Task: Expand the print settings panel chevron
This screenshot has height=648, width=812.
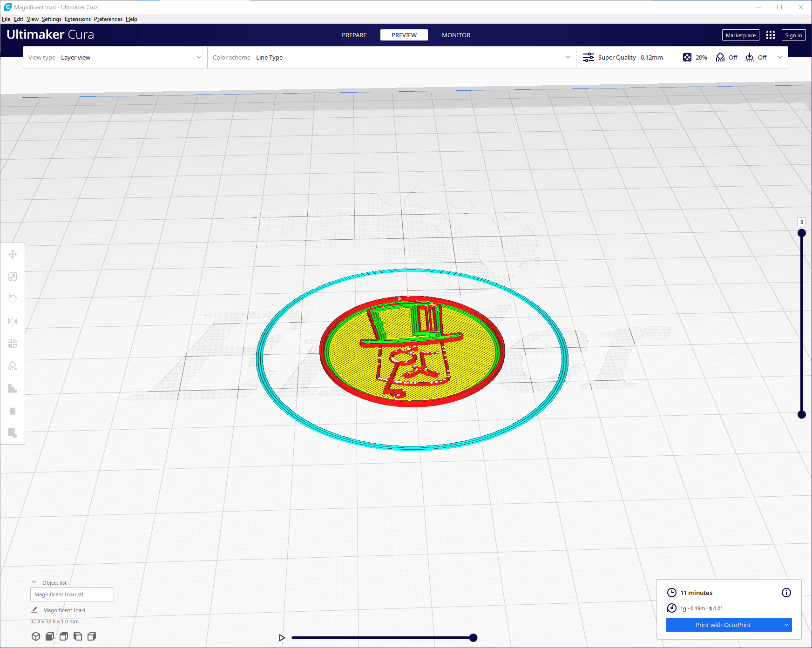Action: tap(780, 58)
